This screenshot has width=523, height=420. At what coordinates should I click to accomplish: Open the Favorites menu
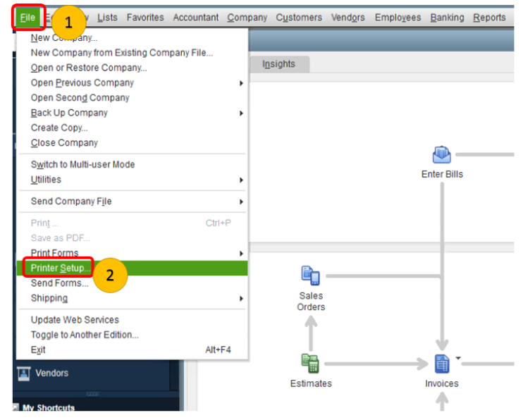pos(145,18)
